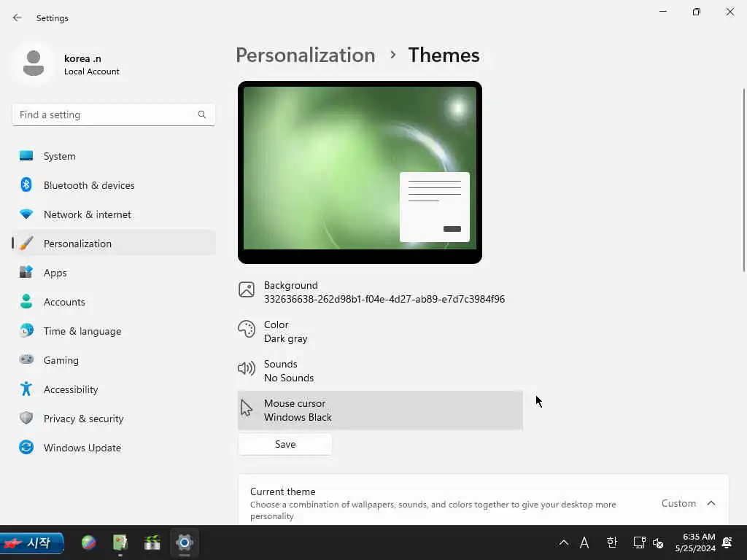This screenshot has width=747, height=560.
Task: Click the search magnifier in Find a setting
Action: pos(202,114)
